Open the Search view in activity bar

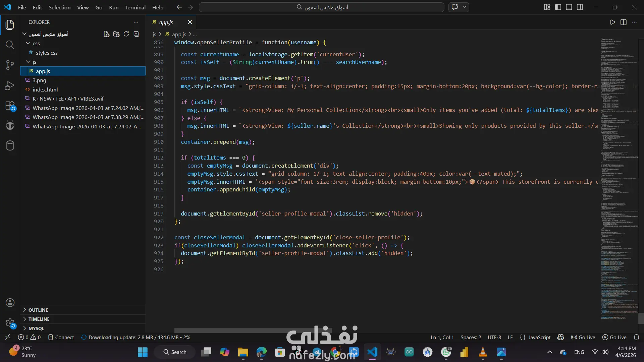coord(10,45)
